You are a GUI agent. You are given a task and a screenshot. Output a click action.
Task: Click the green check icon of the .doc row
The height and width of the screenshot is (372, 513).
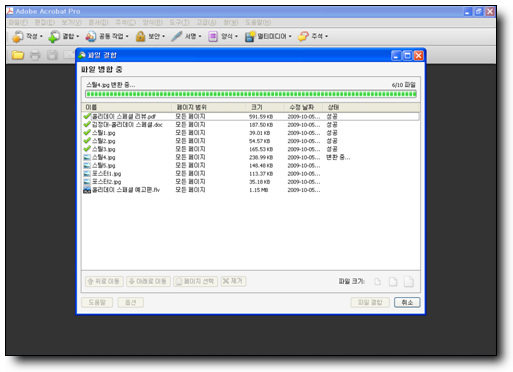click(x=87, y=124)
